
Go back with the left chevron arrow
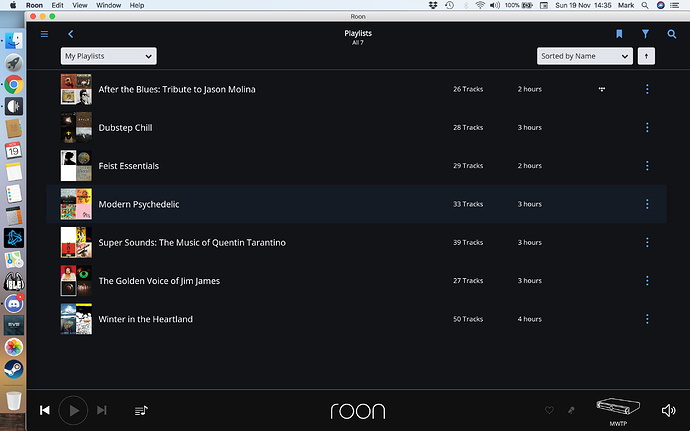pyautogui.click(x=70, y=34)
